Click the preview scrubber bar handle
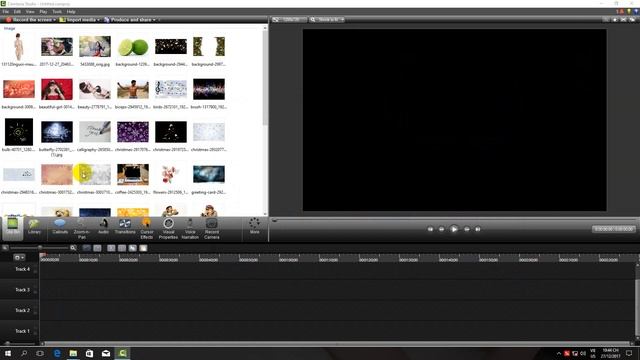640x360 pixels. tap(274, 220)
